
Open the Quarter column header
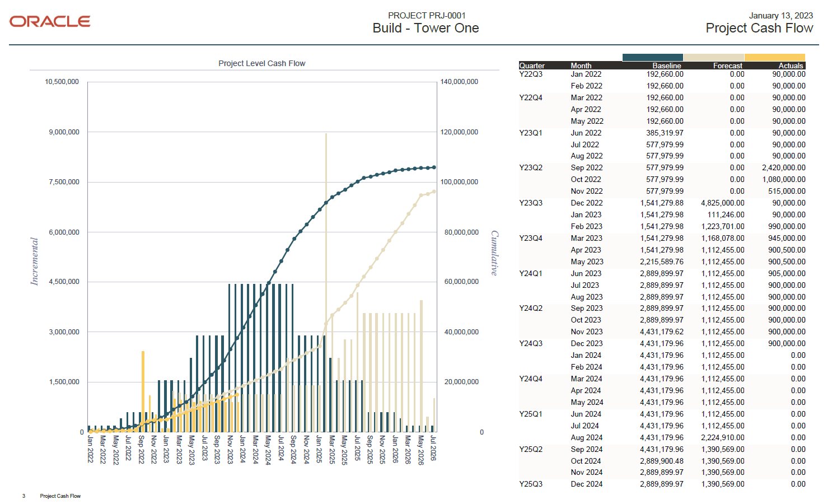[x=532, y=65]
